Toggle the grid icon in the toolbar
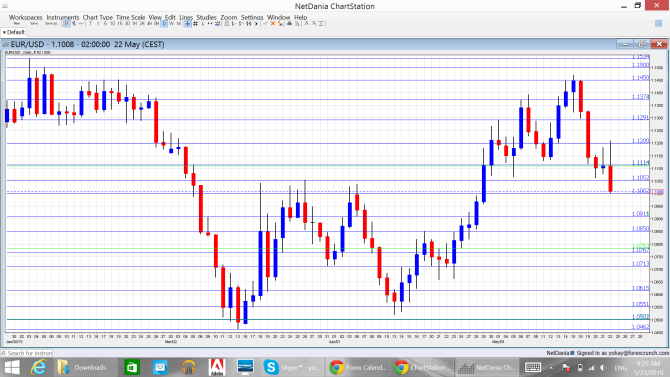 pyautogui.click(x=195, y=24)
